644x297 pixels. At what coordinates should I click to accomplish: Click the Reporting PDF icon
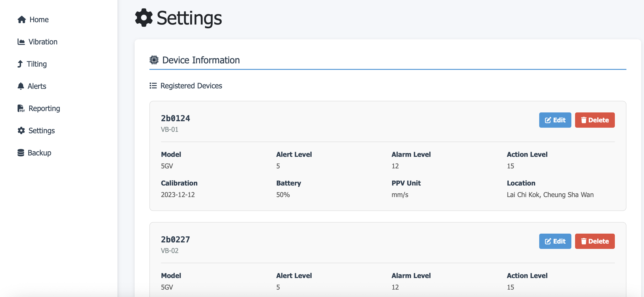click(21, 108)
